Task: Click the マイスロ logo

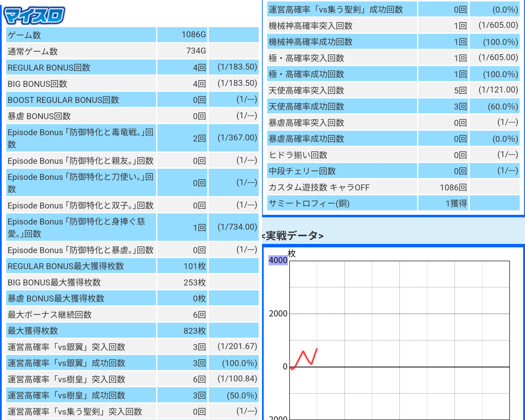Action: 34,15
